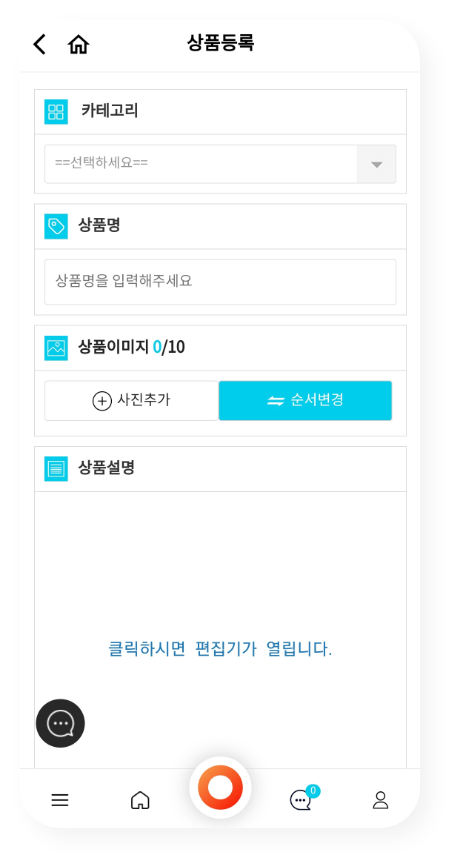
Task: Click 클릭하시면 편집기가 열립니다 text
Action: click(220, 649)
